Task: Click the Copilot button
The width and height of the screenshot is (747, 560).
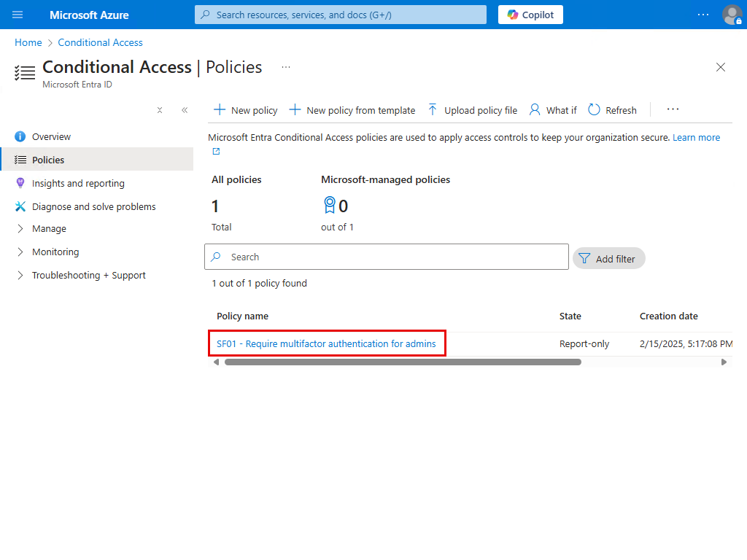Action: [x=530, y=15]
